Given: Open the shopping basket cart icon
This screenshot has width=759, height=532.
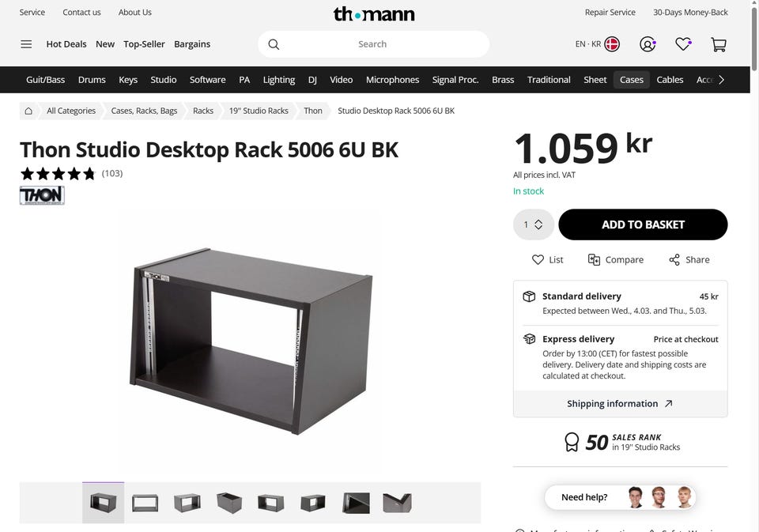Looking at the screenshot, I should pyautogui.click(x=719, y=44).
